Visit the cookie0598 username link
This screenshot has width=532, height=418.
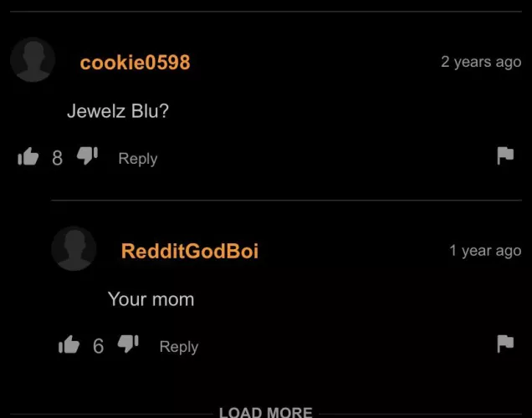[x=135, y=63]
